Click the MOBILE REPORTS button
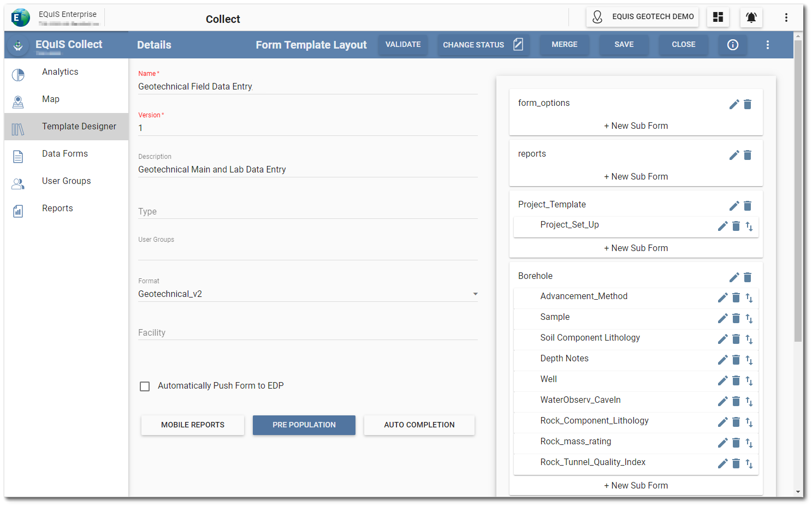This screenshot has width=812, height=506. click(x=192, y=425)
